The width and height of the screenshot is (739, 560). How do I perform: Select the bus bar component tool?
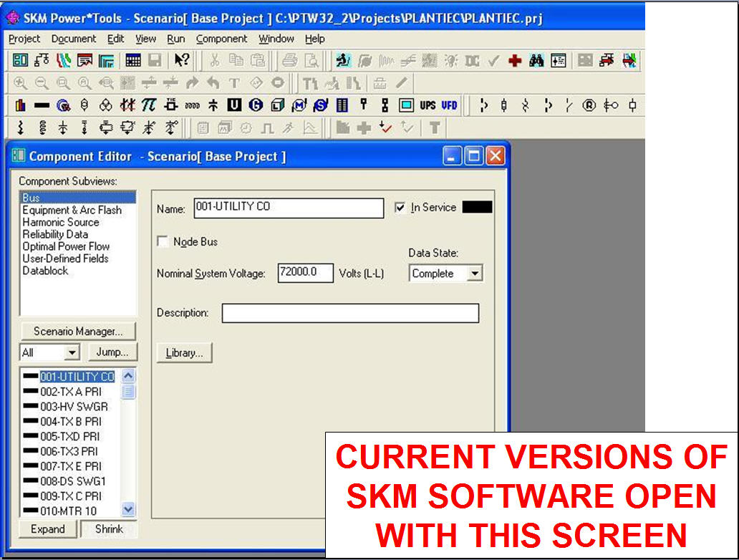(x=42, y=106)
